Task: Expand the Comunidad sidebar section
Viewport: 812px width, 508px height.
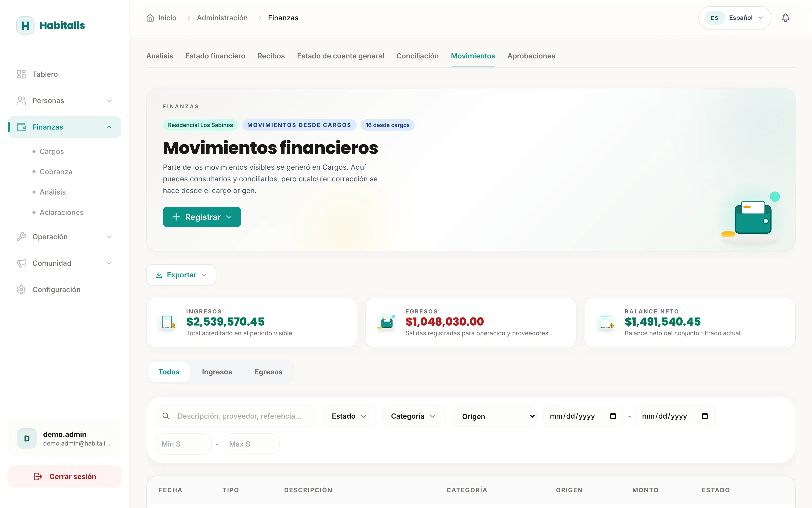Action: [x=109, y=263]
